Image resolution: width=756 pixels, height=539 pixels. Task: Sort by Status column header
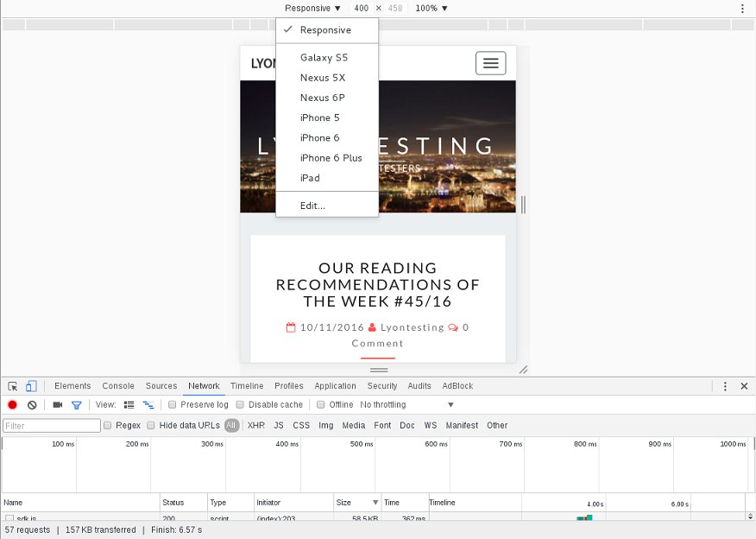pyautogui.click(x=183, y=503)
